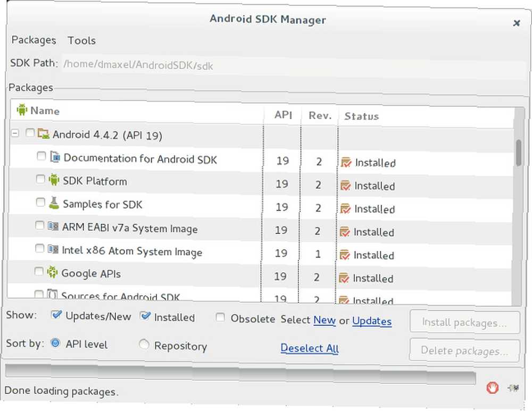The image size is (532, 411).
Task: Click installed status icon for Intel x86 row
Action: point(344,255)
